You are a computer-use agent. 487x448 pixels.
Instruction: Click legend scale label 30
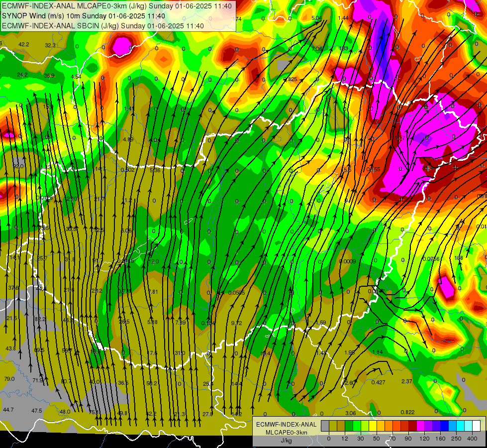pos(361,439)
